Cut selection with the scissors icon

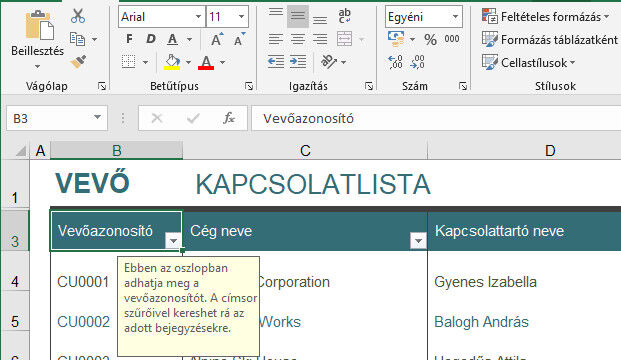(x=78, y=16)
